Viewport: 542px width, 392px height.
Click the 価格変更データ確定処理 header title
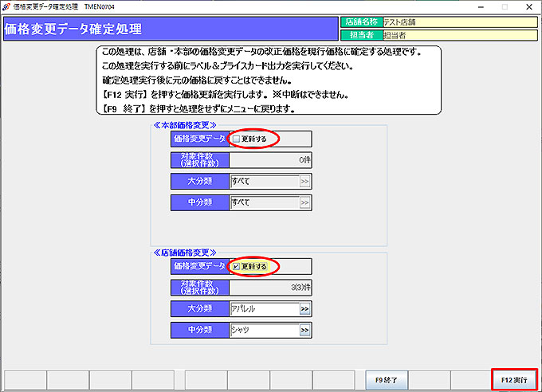tap(73, 29)
